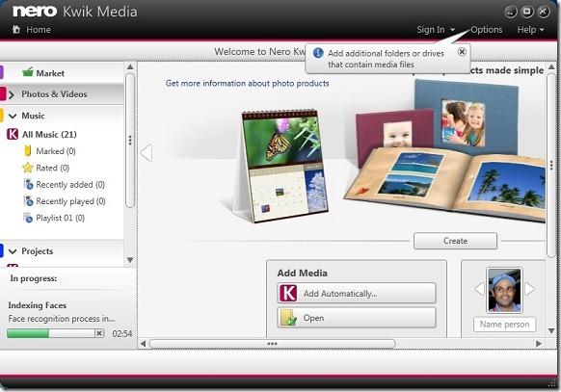Image resolution: width=561 pixels, height=392 pixels.
Task: Click the Rated star icon
Action: 28,168
